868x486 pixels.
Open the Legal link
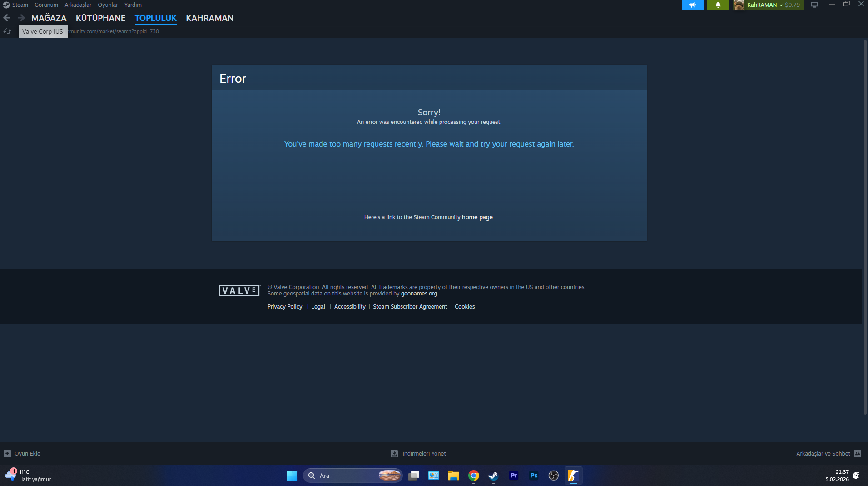318,307
